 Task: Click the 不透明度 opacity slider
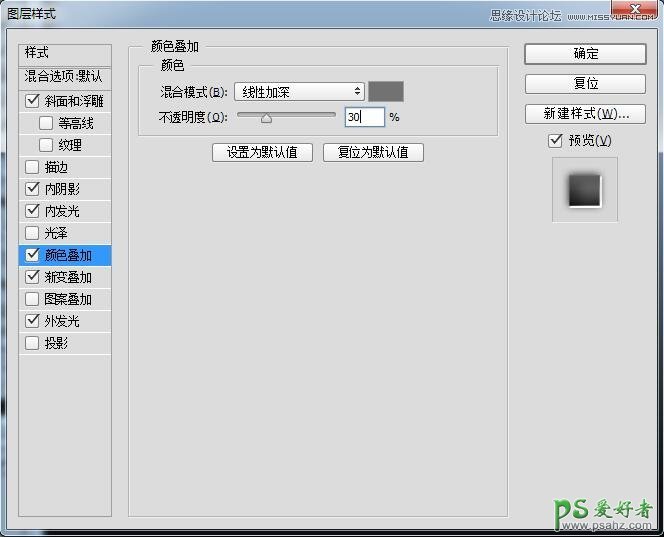point(286,117)
